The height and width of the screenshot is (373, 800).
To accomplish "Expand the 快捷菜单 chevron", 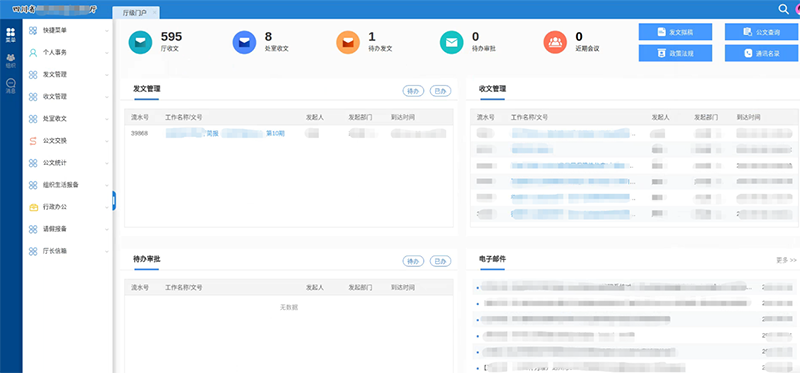I will (x=107, y=31).
